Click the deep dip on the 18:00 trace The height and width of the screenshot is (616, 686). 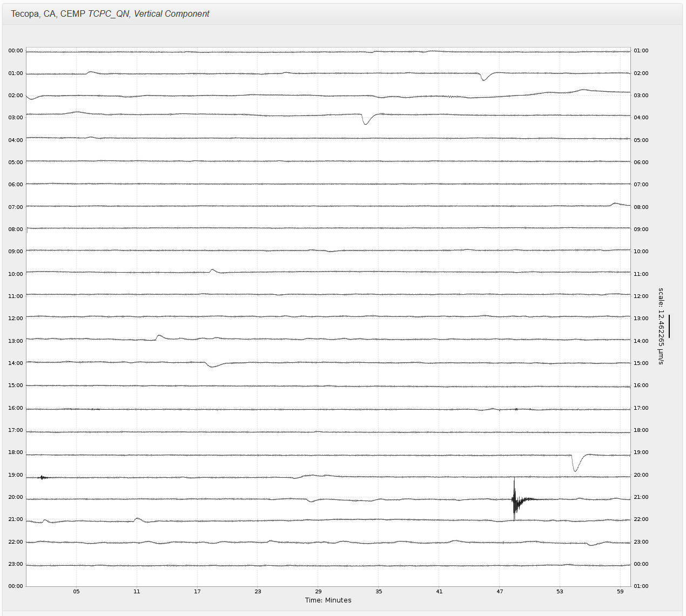coord(576,463)
